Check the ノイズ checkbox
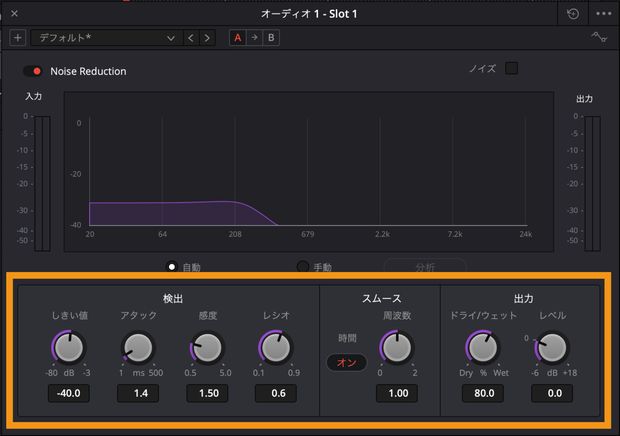Screen dimensions: 620x436 pyautogui.click(x=511, y=68)
